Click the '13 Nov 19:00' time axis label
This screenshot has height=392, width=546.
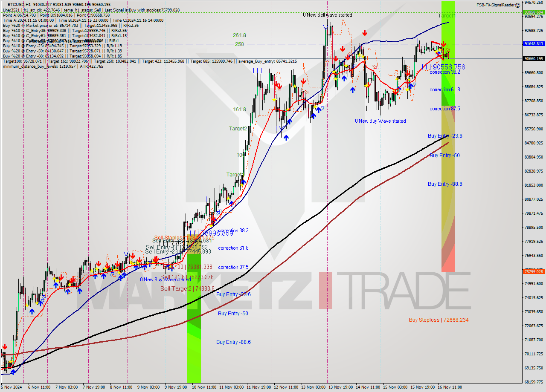tap(340, 387)
